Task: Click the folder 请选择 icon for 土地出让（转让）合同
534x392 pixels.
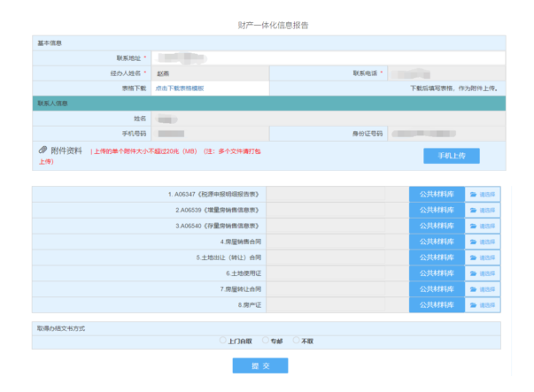Action: [474, 257]
